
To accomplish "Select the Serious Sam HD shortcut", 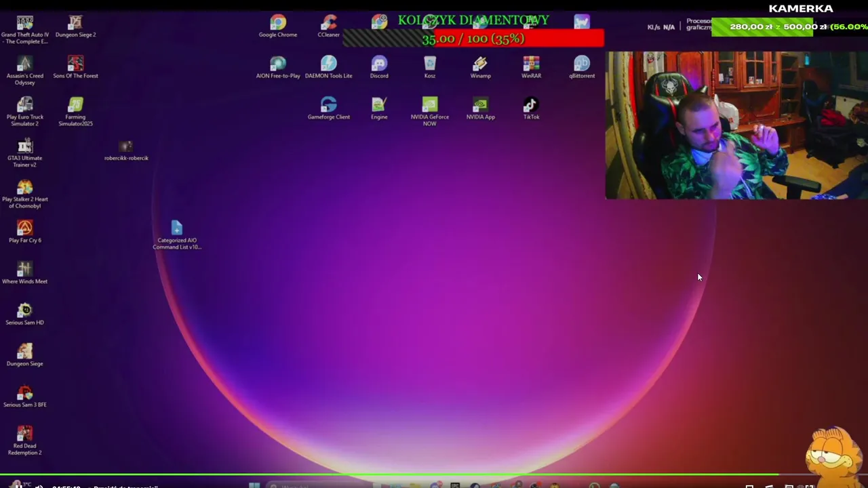I will 25,314.
